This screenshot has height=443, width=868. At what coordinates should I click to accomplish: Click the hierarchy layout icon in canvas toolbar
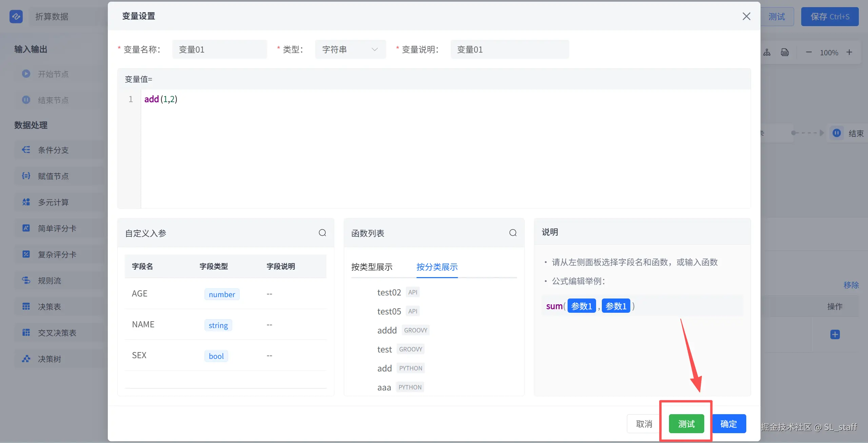click(x=767, y=53)
